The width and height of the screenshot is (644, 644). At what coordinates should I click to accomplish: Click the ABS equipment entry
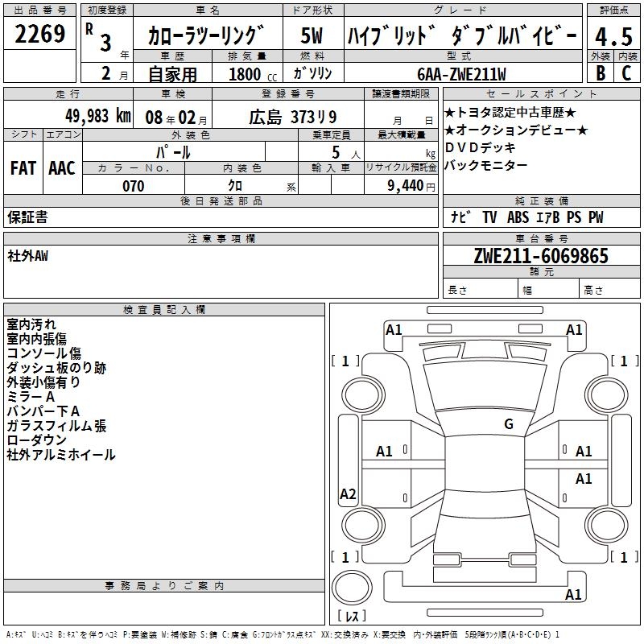(x=518, y=217)
